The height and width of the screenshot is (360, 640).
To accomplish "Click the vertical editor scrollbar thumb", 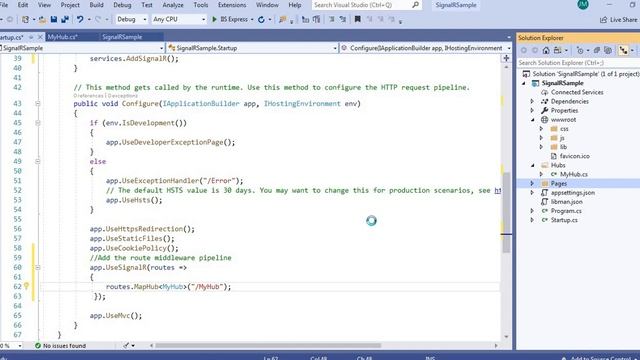I will click(x=506, y=212).
